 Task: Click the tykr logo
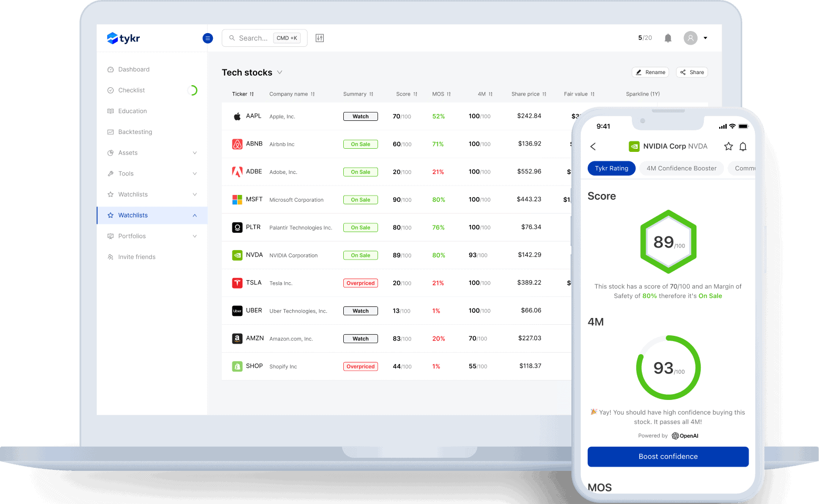pyautogui.click(x=124, y=38)
